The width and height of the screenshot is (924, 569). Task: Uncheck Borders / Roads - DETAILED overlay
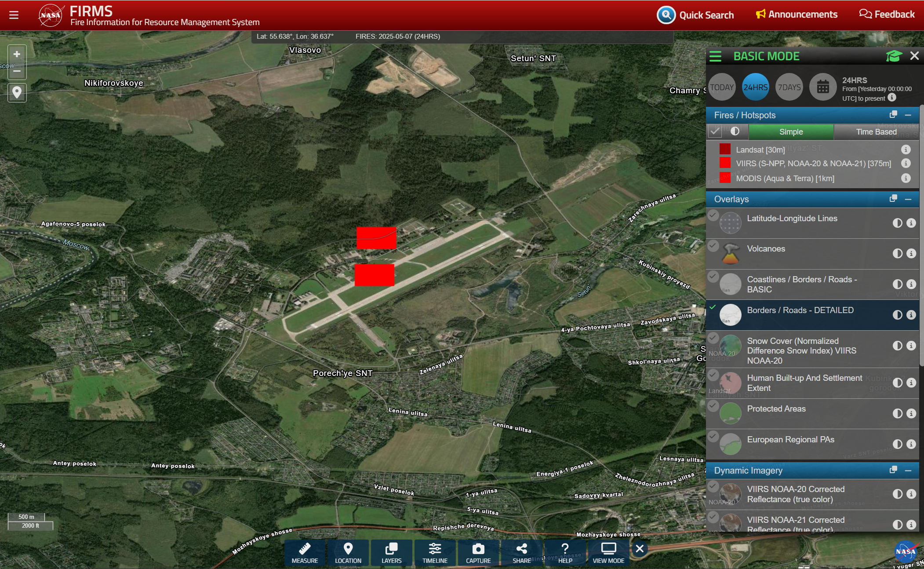click(x=713, y=307)
